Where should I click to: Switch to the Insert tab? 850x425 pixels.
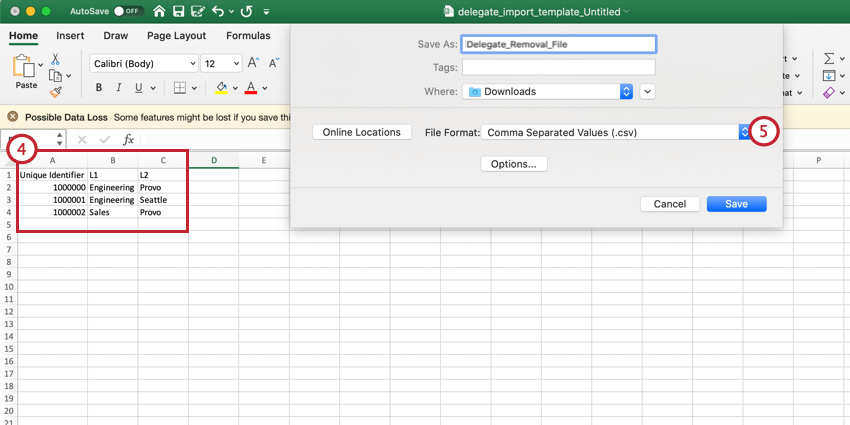coord(70,36)
